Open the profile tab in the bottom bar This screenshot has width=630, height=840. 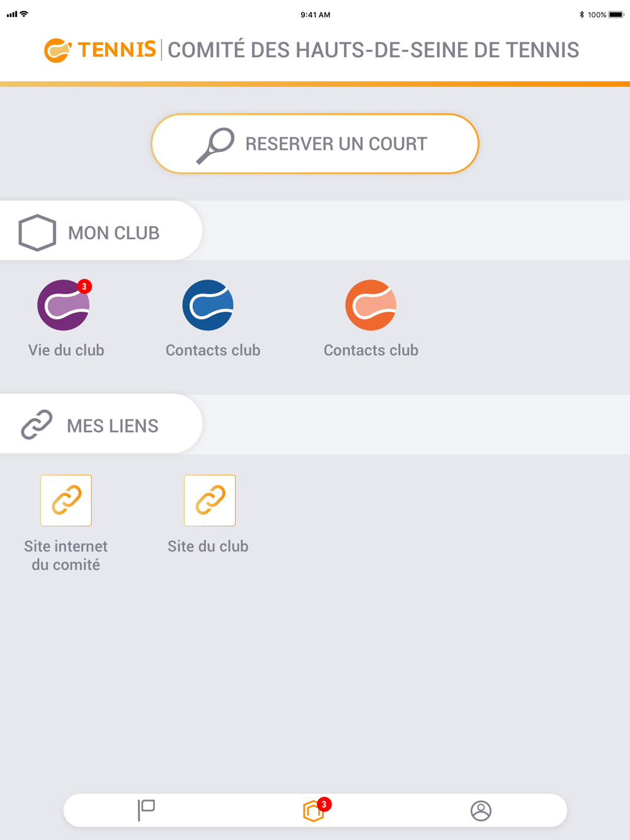[x=481, y=811]
